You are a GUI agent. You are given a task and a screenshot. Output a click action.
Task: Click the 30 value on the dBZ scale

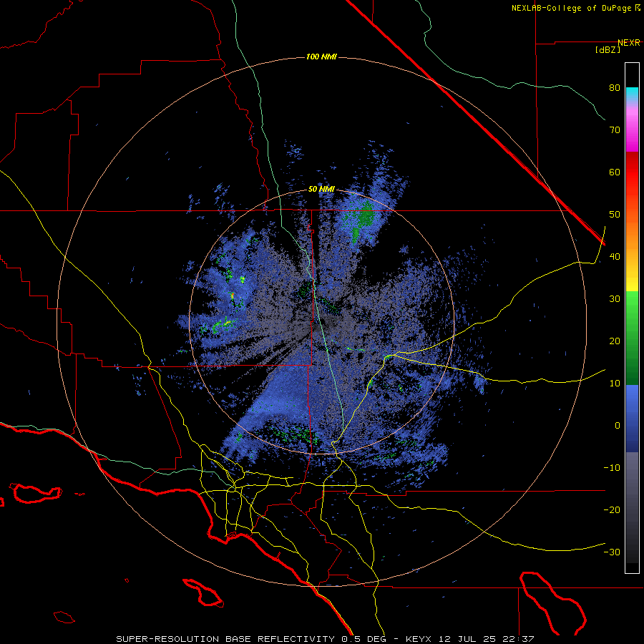click(x=615, y=299)
